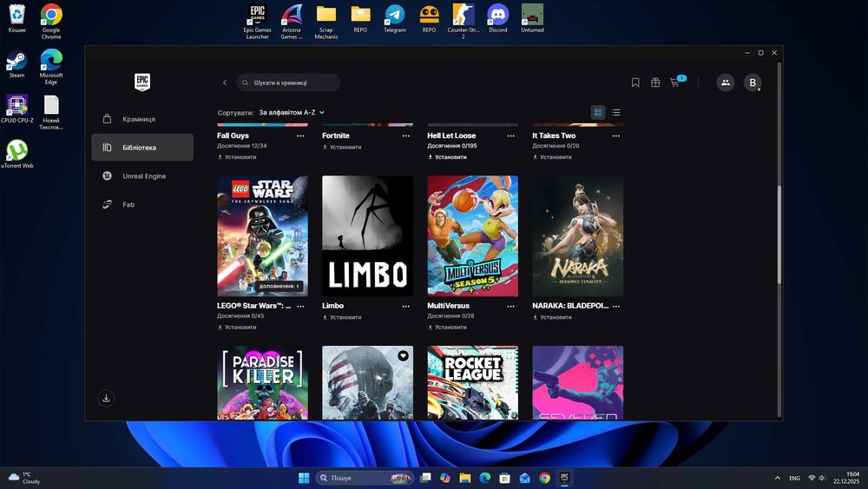868x489 pixels.
Task: Select the CPUID CPU-Z desktop shortcut
Action: [17, 109]
